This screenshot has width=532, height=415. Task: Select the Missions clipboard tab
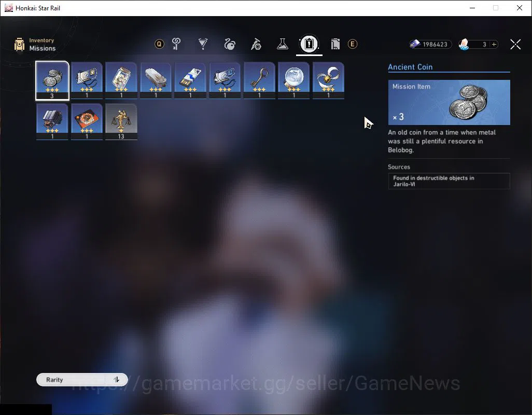pyautogui.click(x=309, y=44)
